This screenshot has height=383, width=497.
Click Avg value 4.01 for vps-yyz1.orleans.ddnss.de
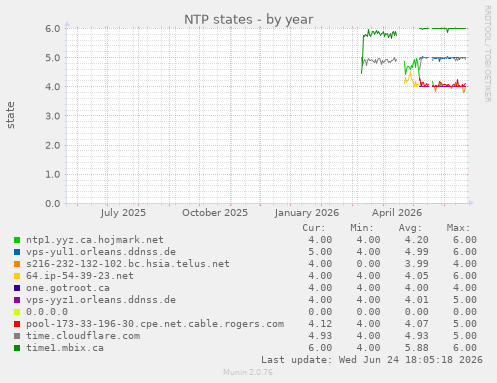pyautogui.click(x=417, y=300)
